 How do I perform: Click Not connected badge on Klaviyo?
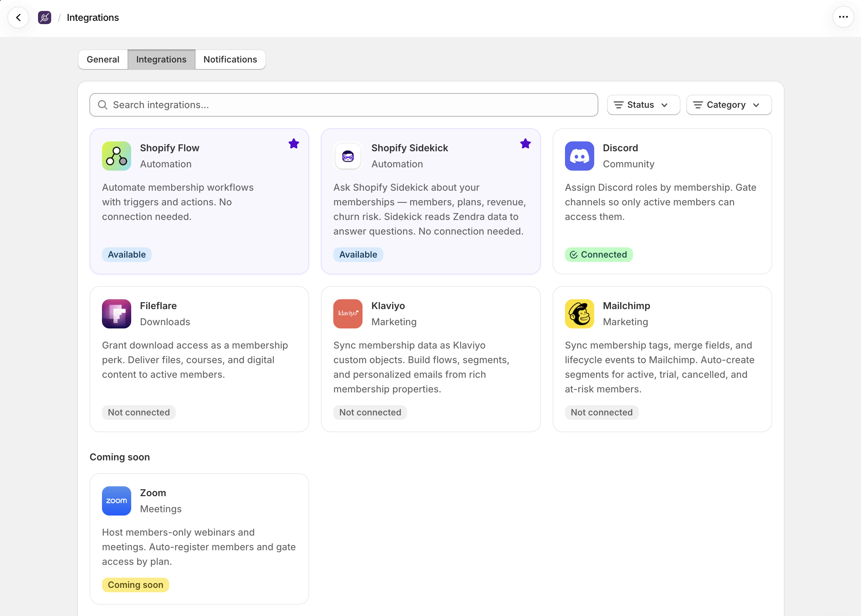tap(370, 412)
